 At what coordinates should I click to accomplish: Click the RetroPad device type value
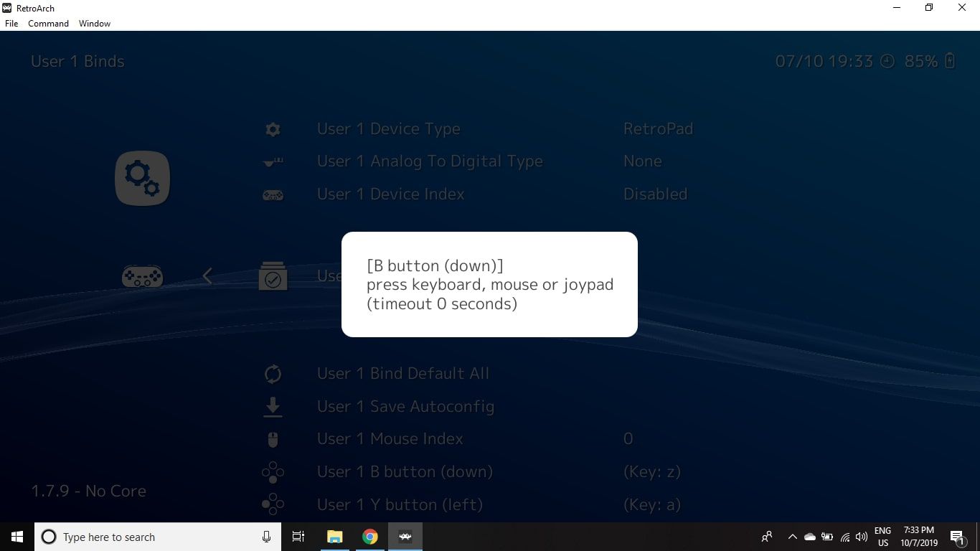tap(659, 129)
